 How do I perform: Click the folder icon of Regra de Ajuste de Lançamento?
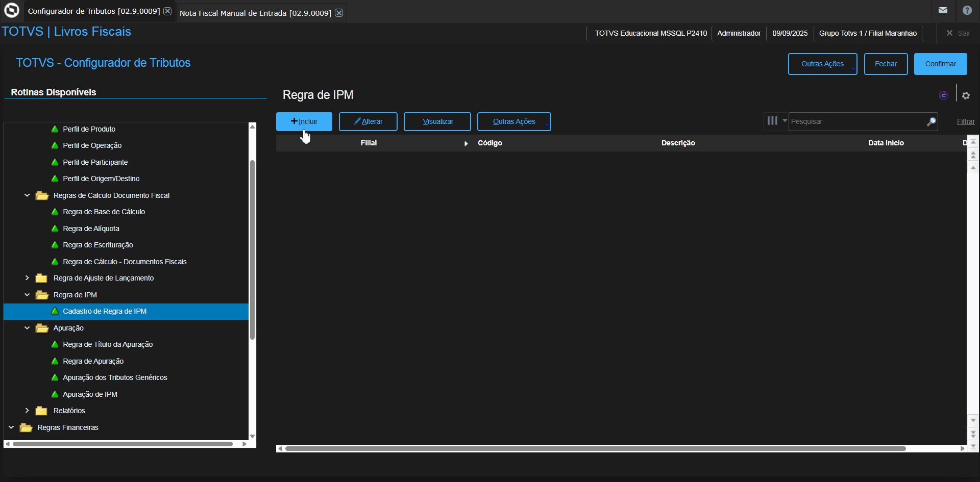click(x=41, y=278)
